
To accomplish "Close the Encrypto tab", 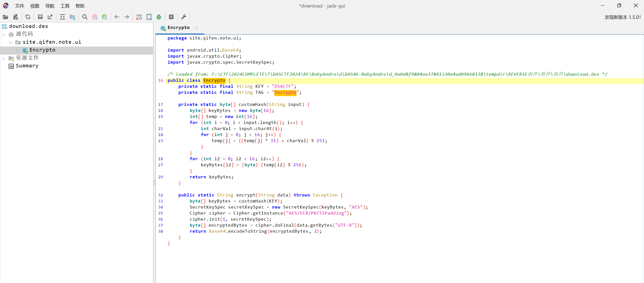I will (197, 28).
